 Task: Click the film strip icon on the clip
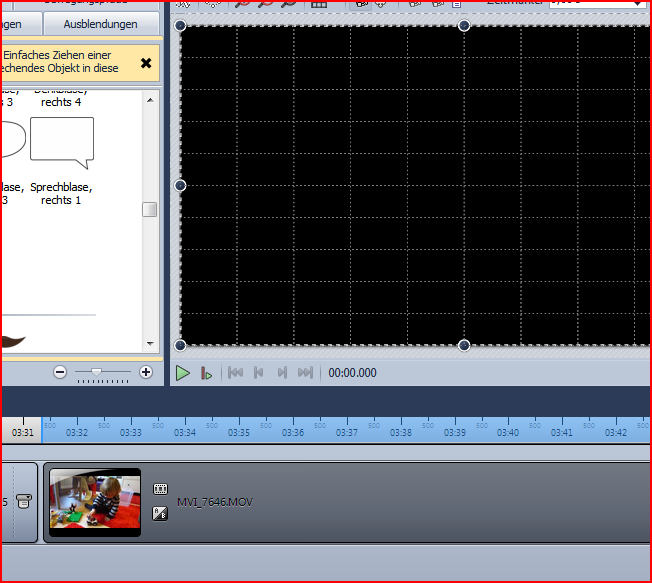(x=160, y=489)
